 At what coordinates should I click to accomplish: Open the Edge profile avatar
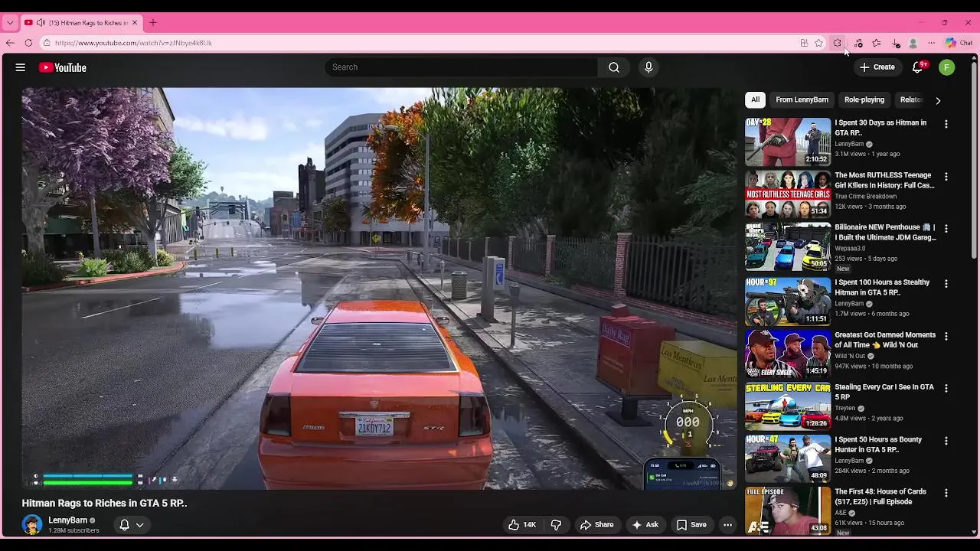(913, 43)
